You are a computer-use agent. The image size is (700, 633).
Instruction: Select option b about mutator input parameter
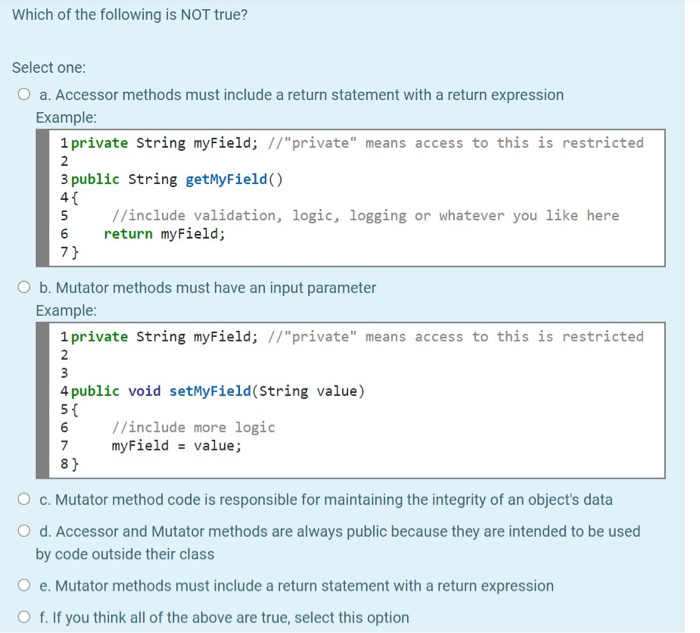point(24,287)
